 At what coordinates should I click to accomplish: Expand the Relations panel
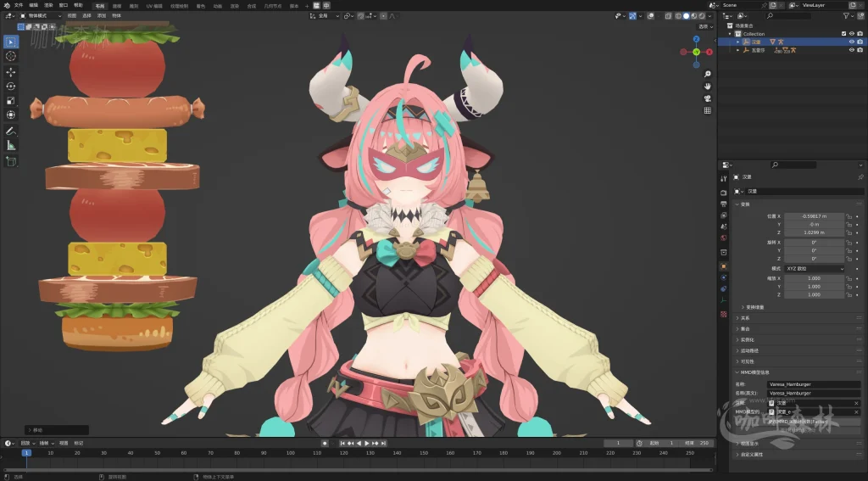point(737,318)
